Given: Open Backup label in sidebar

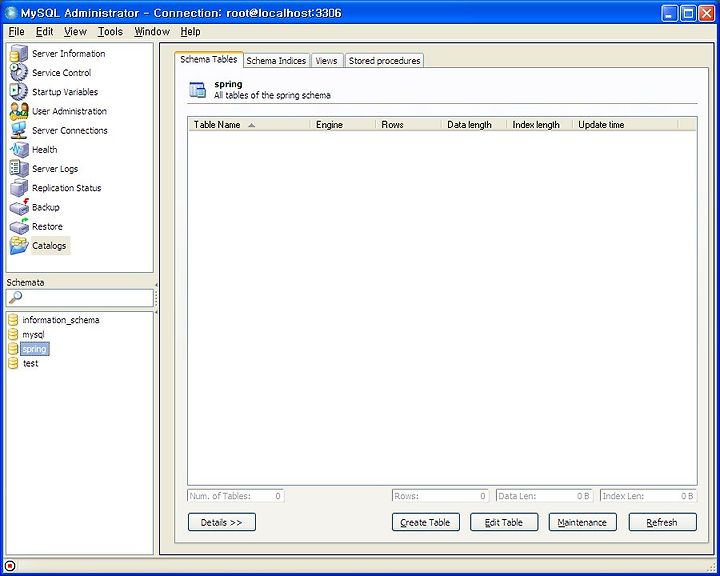Looking at the screenshot, I should (x=45, y=207).
